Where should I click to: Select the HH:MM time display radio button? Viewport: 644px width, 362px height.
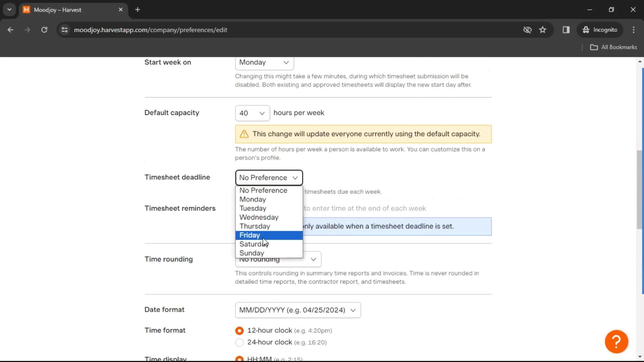pyautogui.click(x=239, y=359)
